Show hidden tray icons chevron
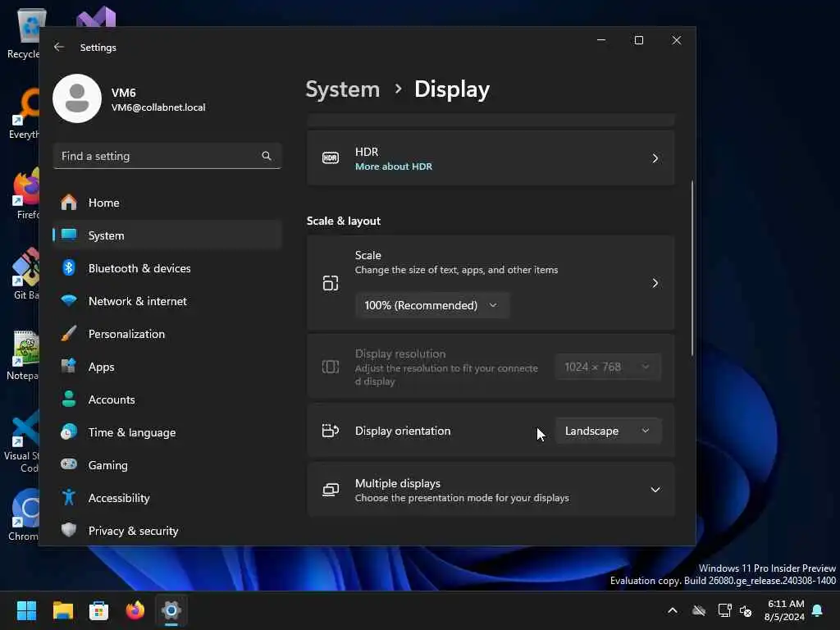Screen dimensions: 840x630 [x=673, y=610]
